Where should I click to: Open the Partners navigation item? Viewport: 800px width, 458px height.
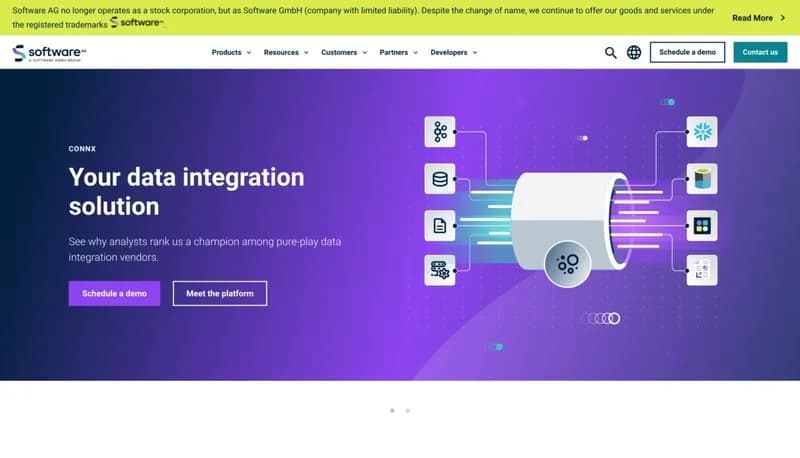click(x=393, y=53)
